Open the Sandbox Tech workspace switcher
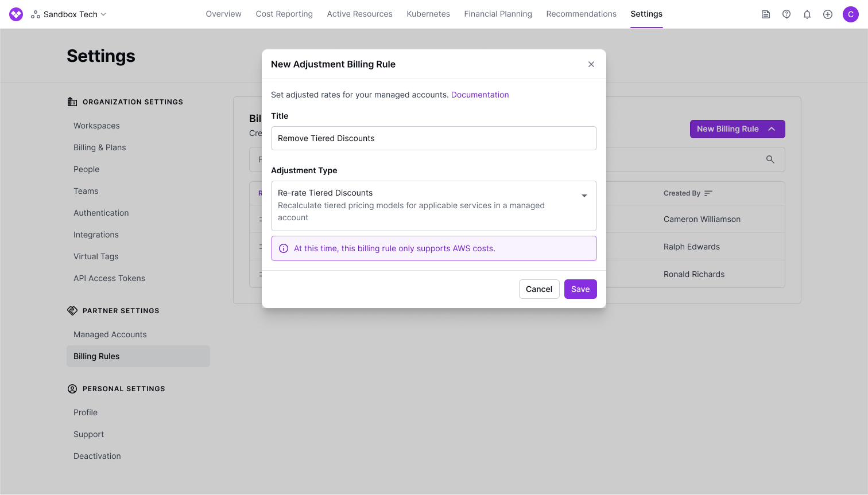Screen dimensions: 868x495 pos(69,14)
